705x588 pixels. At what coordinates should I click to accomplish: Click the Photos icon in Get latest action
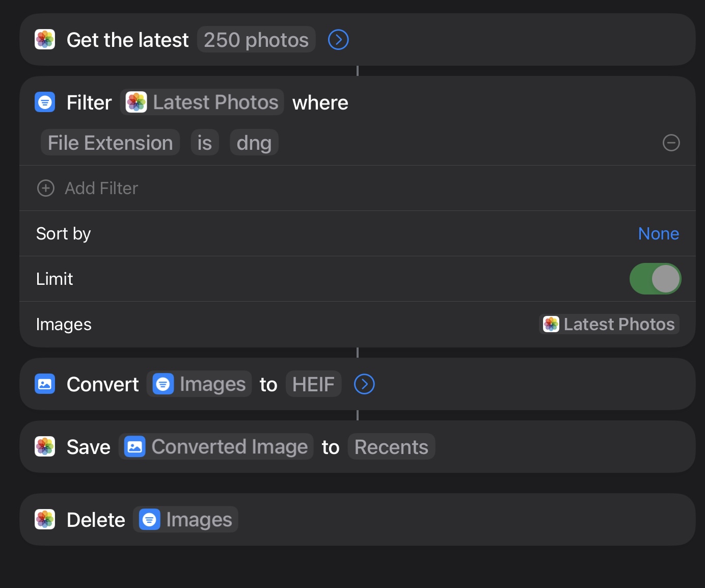[45, 40]
